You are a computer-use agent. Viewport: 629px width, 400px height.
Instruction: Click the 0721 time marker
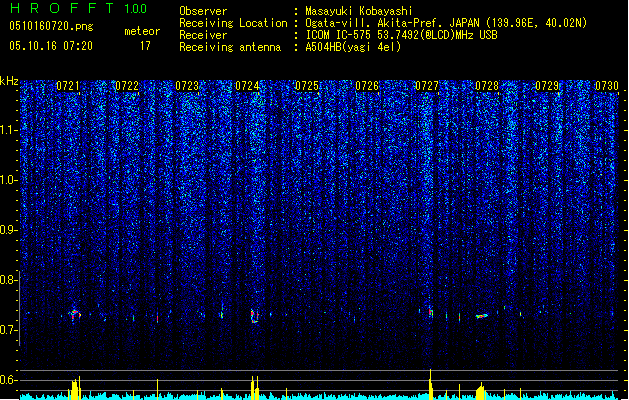pos(67,86)
